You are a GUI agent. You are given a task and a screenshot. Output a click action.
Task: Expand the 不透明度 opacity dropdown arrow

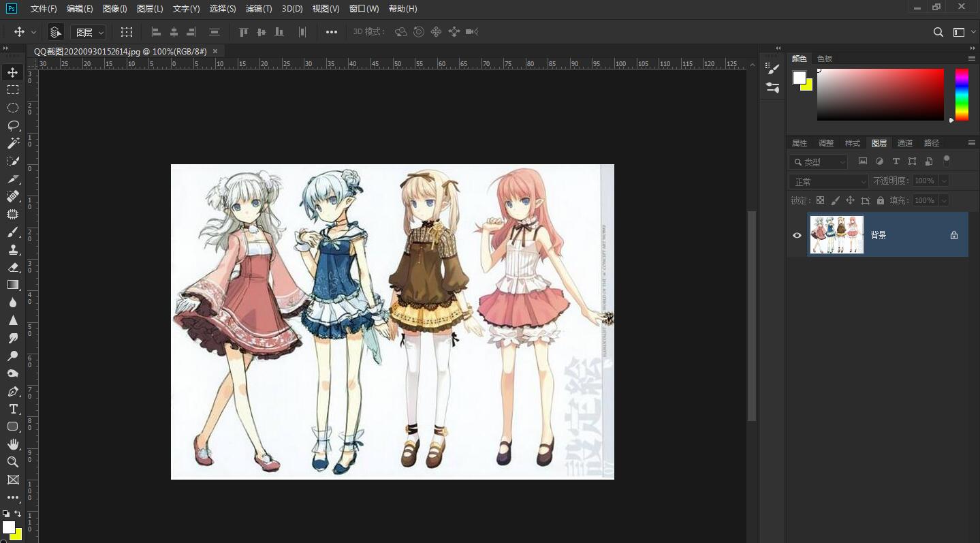[x=944, y=181]
